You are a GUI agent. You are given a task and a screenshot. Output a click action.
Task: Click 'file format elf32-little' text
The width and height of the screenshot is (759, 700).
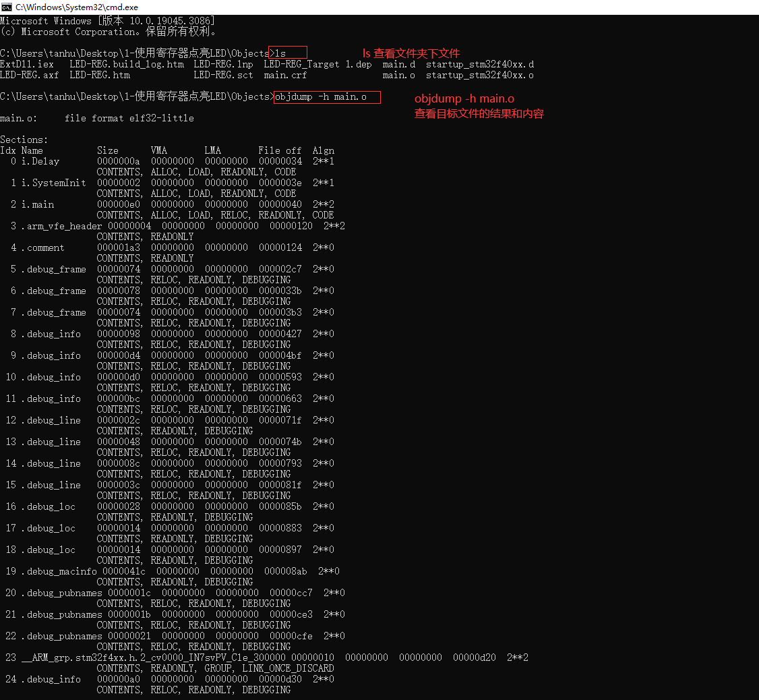click(129, 118)
